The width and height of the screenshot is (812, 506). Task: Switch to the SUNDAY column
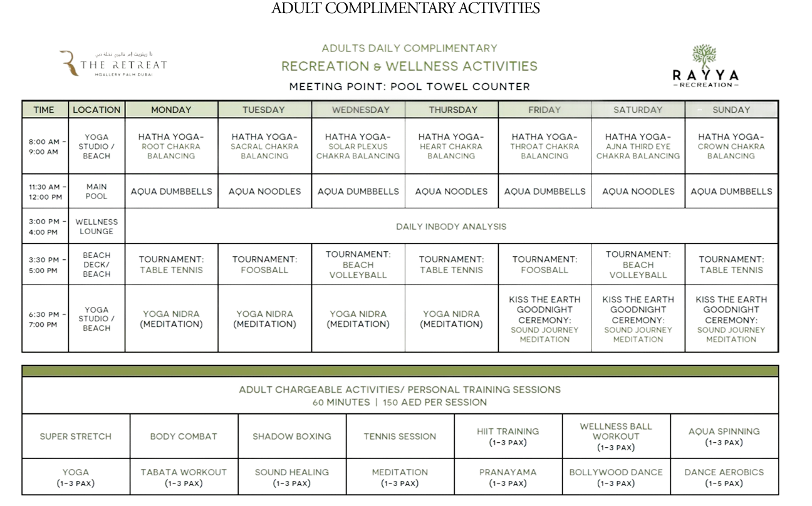coord(731,109)
